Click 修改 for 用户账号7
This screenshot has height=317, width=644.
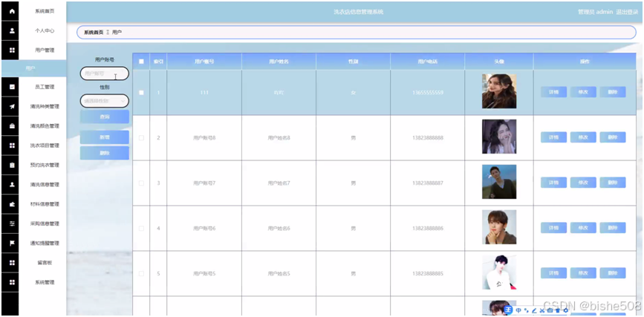(x=583, y=183)
